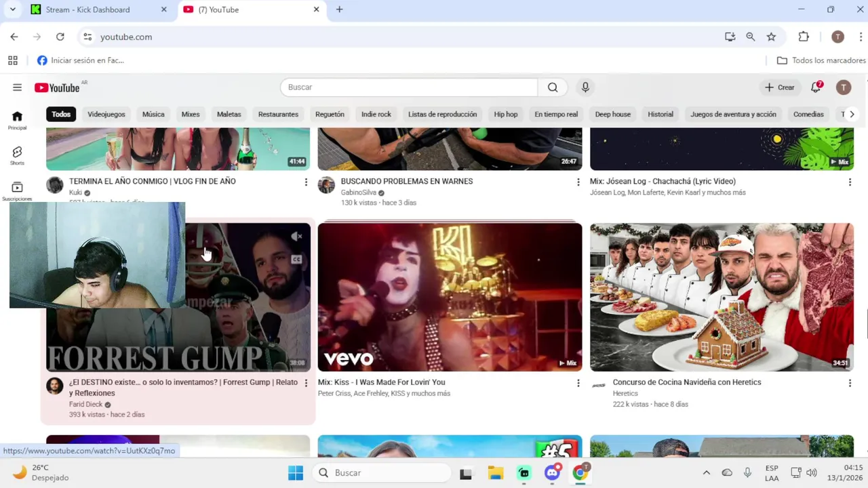This screenshot has height=488, width=868.
Task: Open the GabinoSilva channel link
Action: [x=358, y=192]
